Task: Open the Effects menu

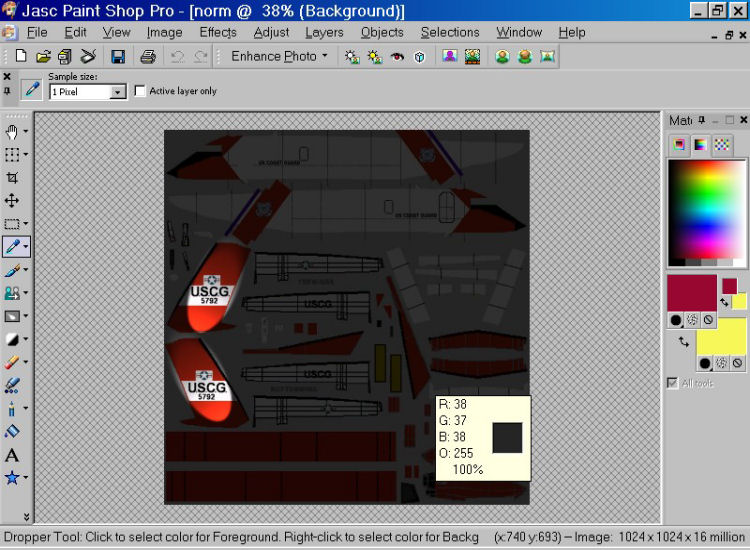Action: click(218, 32)
